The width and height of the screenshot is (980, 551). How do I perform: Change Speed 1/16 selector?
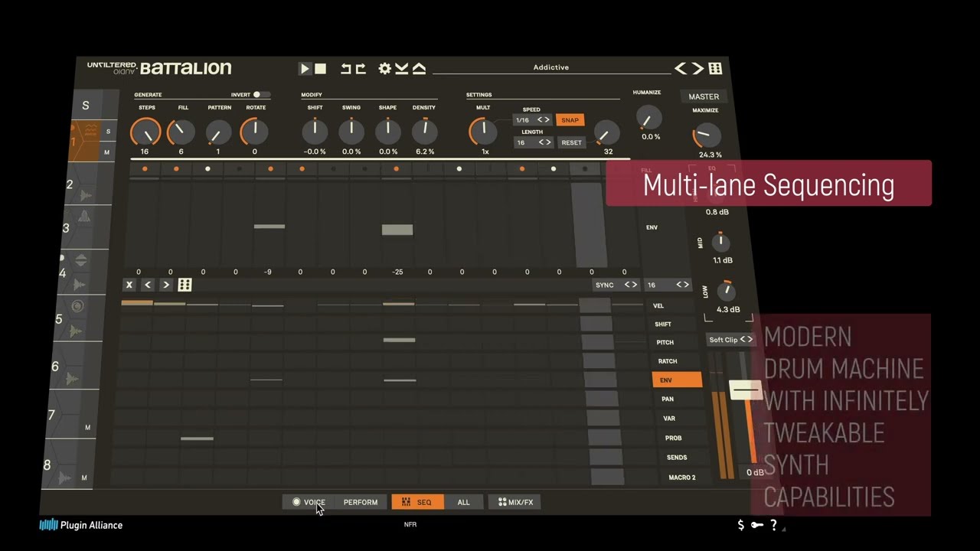click(532, 120)
